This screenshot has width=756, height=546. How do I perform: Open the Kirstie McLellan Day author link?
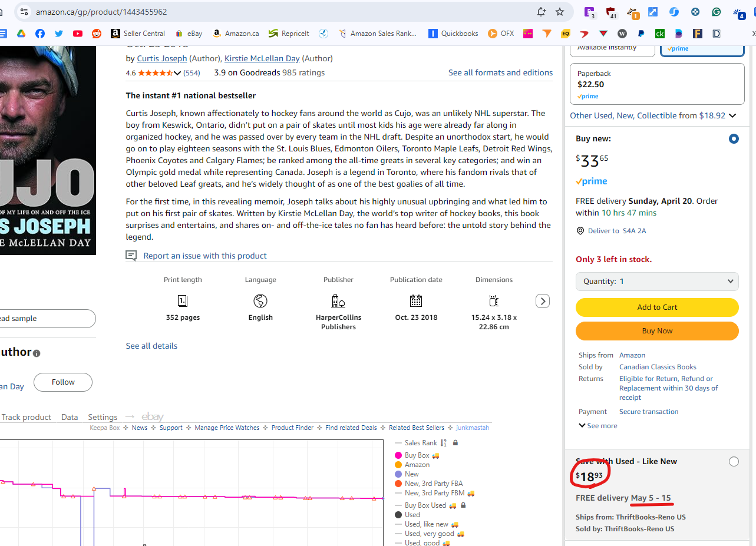pos(262,58)
